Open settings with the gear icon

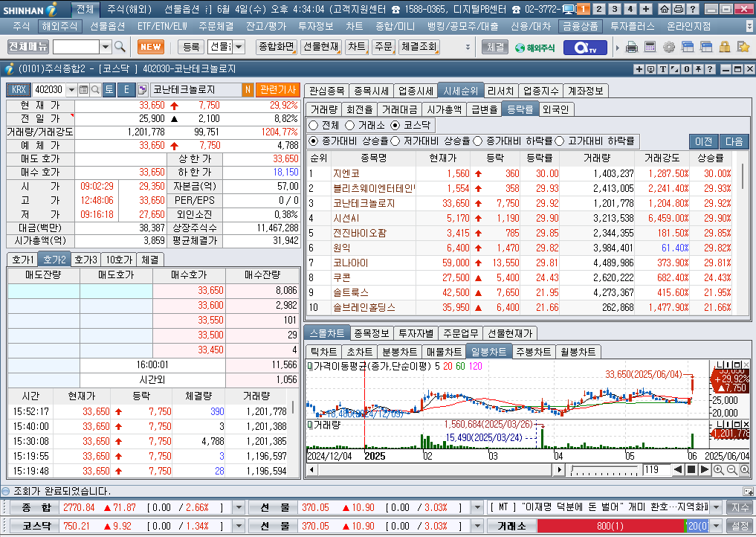pyautogui.click(x=669, y=48)
